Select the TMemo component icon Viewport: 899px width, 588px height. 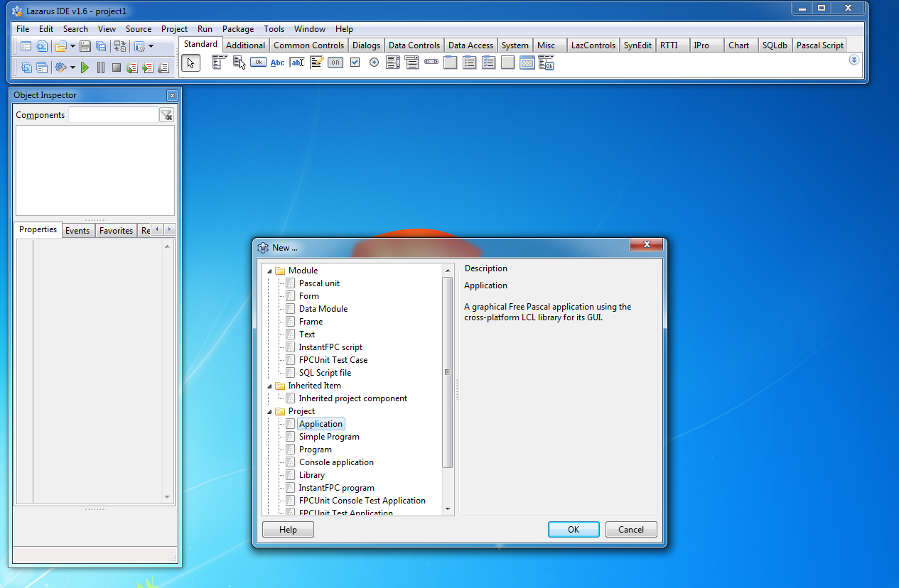(316, 62)
